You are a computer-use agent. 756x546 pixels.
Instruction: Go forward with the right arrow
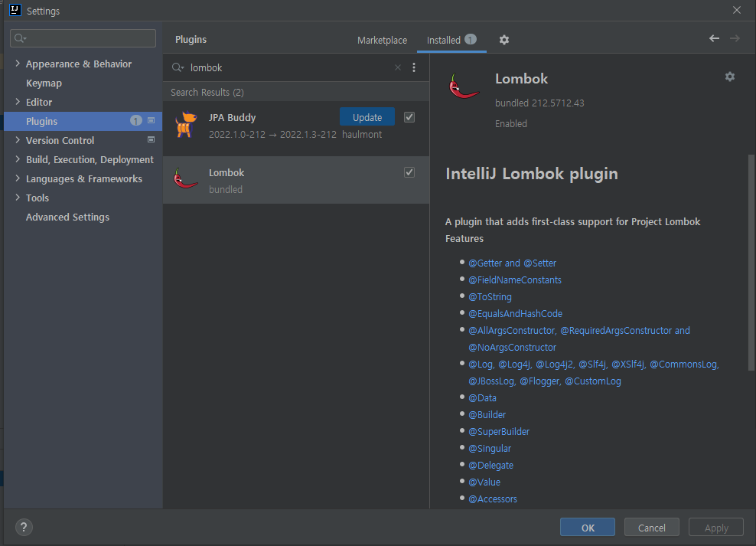(735, 38)
